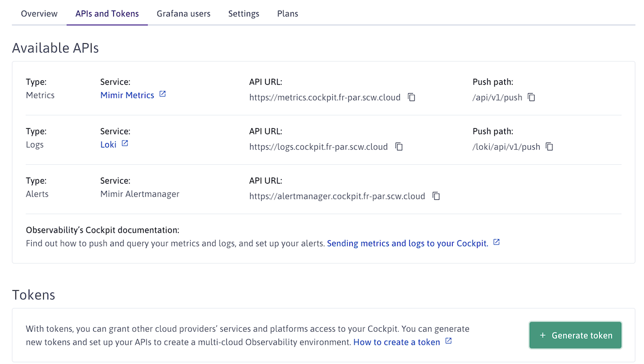Copy the alertmanager API URL
The width and height of the screenshot is (644, 364).
(x=437, y=196)
